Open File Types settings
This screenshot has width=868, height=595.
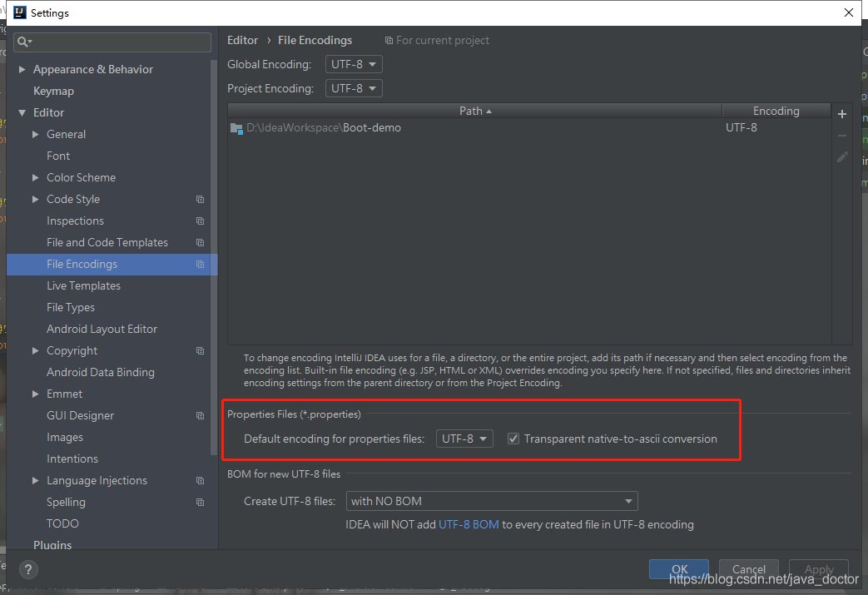[x=70, y=307]
